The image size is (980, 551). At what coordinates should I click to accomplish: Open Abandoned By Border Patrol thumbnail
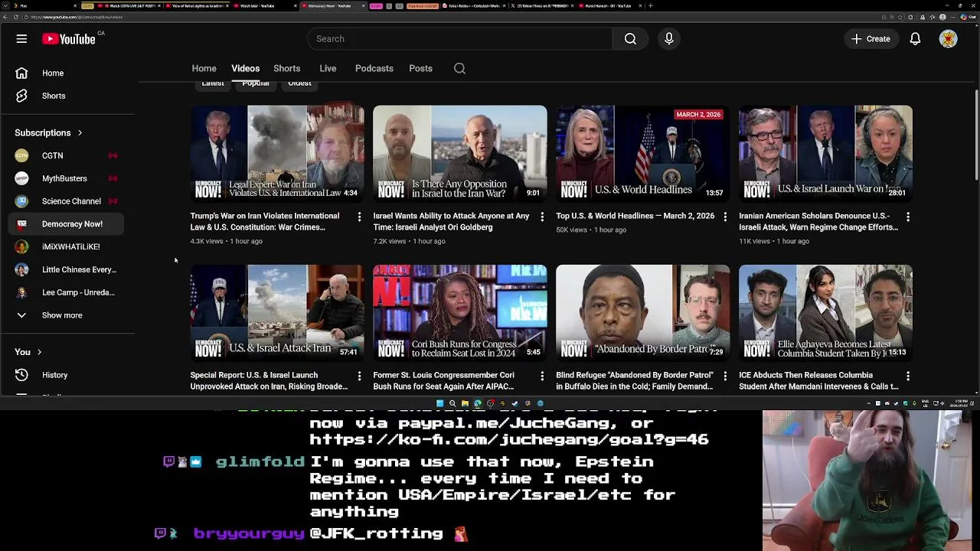tap(643, 313)
